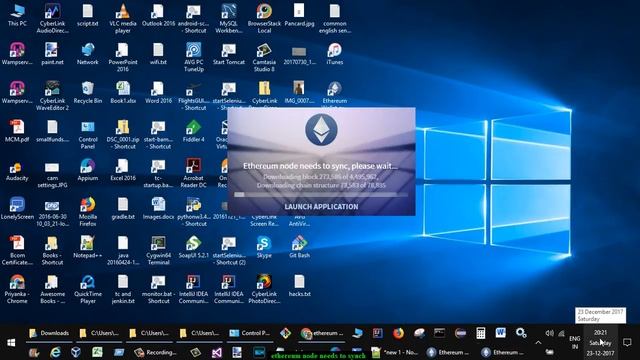The width and height of the screenshot is (640, 360).
Task: Show hidden system tray icons
Action: pos(538,343)
